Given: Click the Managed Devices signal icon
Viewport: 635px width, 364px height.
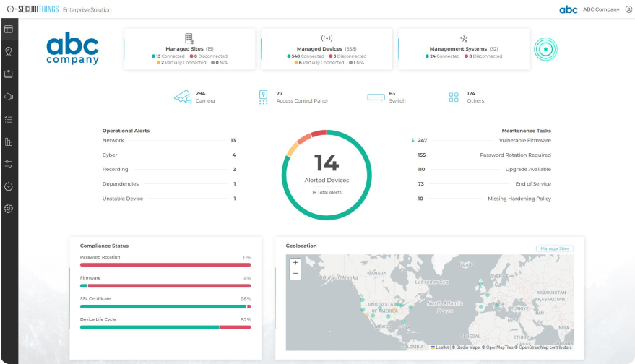Looking at the screenshot, I should pos(327,38).
